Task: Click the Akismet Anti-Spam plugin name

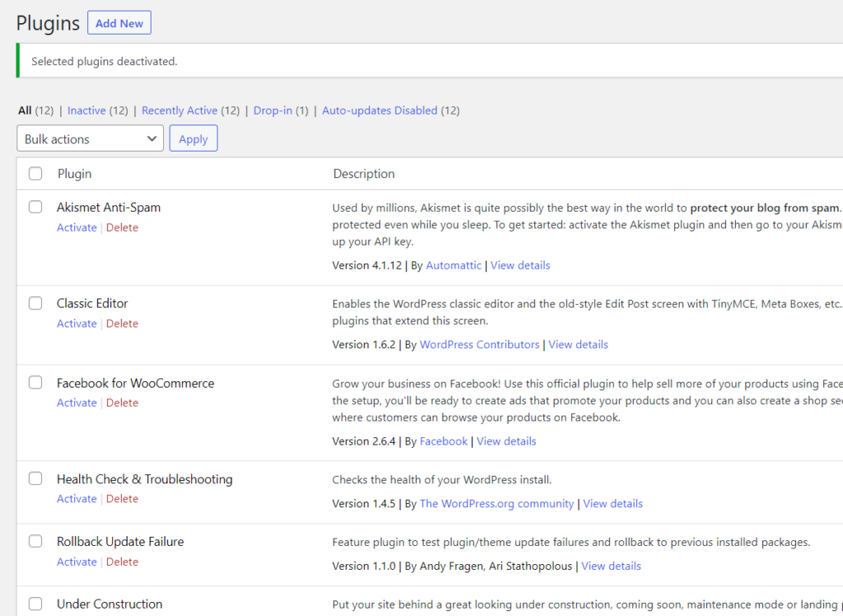Action: point(109,208)
